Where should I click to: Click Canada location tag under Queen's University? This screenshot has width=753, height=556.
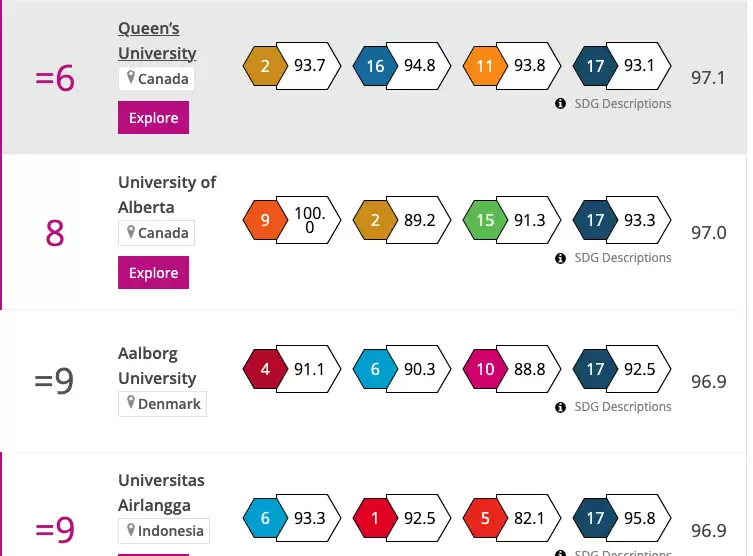[x=157, y=78]
